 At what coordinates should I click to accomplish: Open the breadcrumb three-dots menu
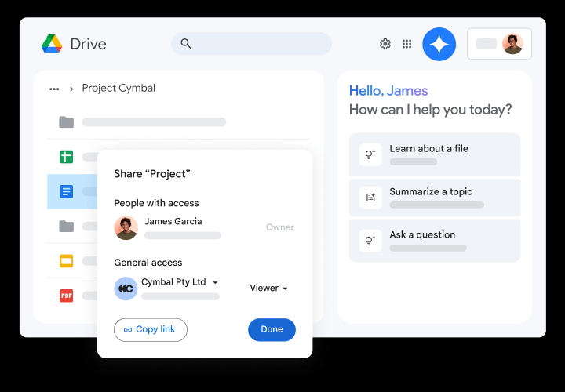click(x=54, y=89)
